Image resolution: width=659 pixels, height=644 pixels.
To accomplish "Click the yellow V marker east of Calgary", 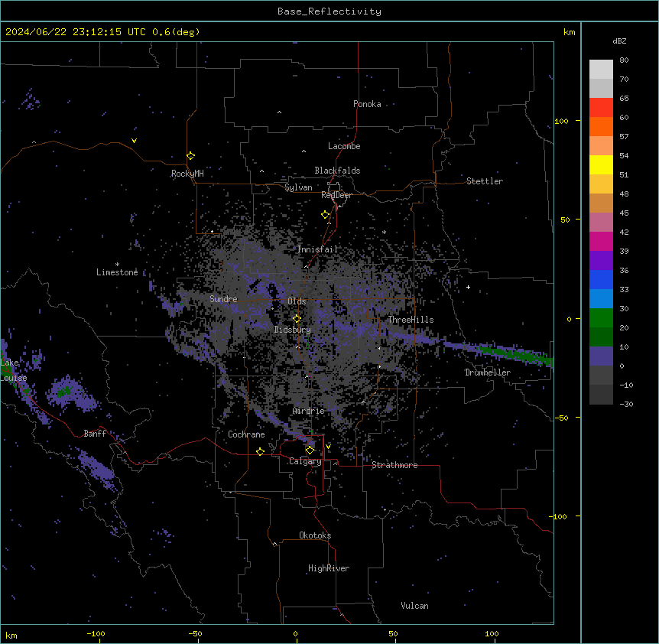I will [328, 447].
